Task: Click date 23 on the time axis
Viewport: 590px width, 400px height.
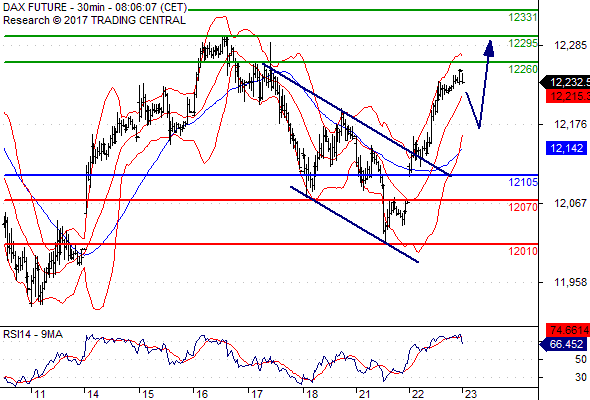Action: click(471, 394)
